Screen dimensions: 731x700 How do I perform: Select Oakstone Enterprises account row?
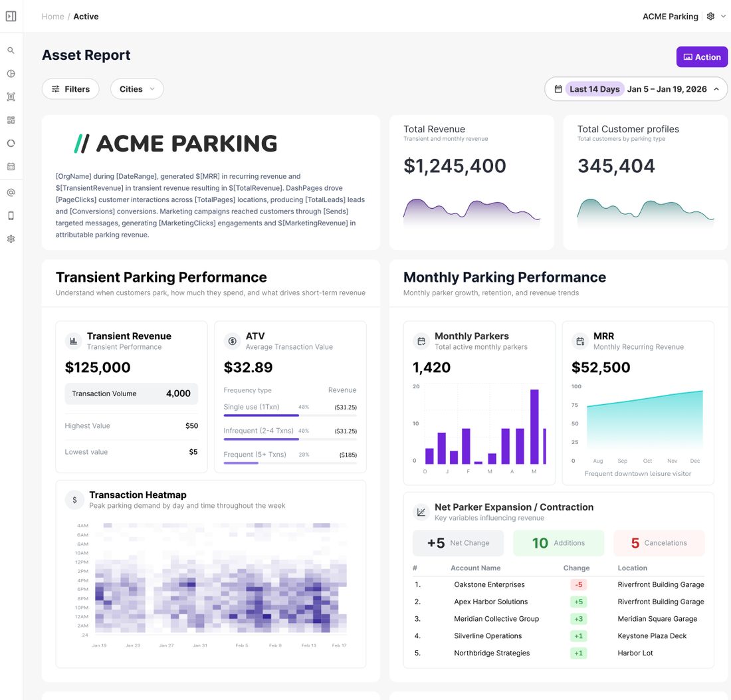(558, 585)
